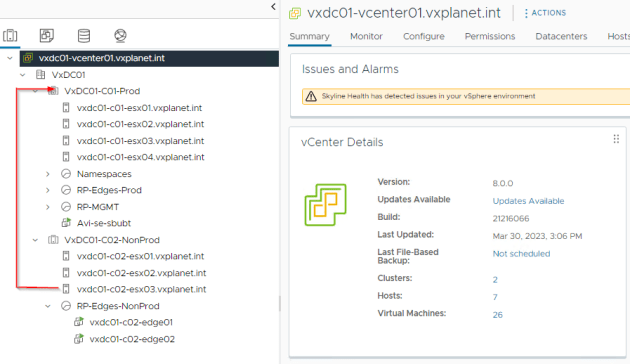
Task: Click the VxDC01-C02-NonProd cluster icon
Action: click(x=53, y=240)
